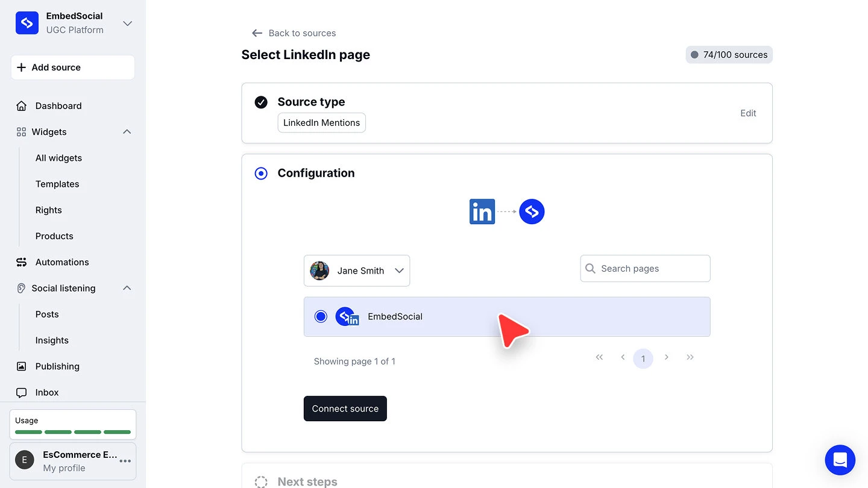Open the Jane Smith account dropdown

357,271
